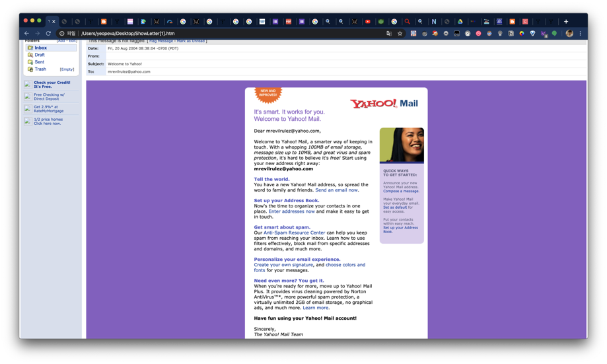
Task: Click Set as default in Quick Ways
Action: coord(395,207)
